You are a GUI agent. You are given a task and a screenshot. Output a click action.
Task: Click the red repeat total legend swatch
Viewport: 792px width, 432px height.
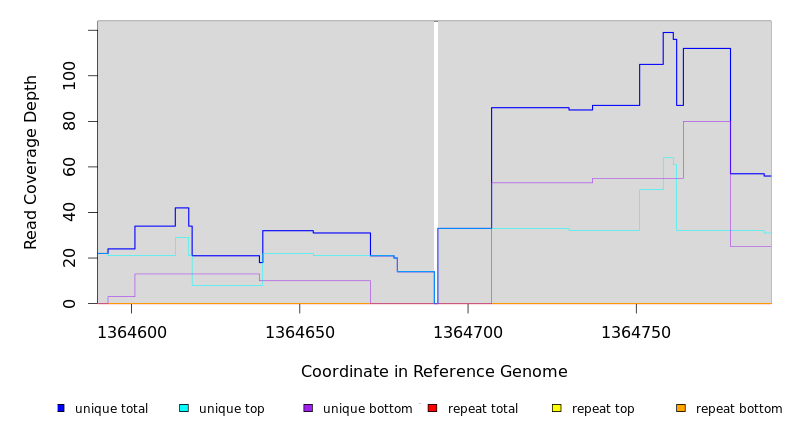432,408
